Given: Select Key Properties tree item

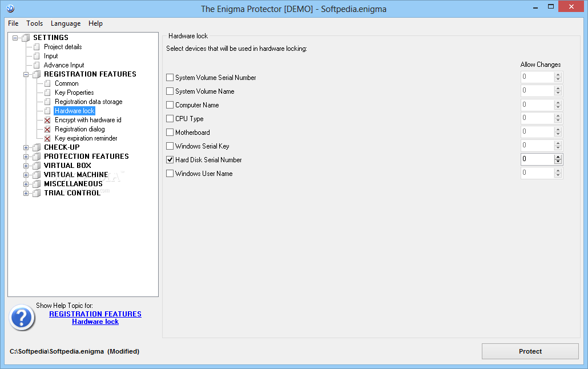Looking at the screenshot, I should pos(74,93).
